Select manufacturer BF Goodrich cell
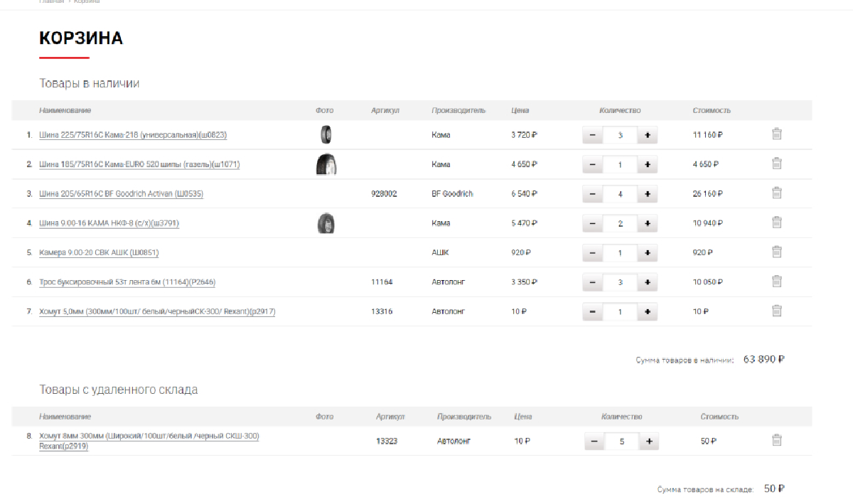This screenshot has height=504, width=853. pyautogui.click(x=452, y=194)
